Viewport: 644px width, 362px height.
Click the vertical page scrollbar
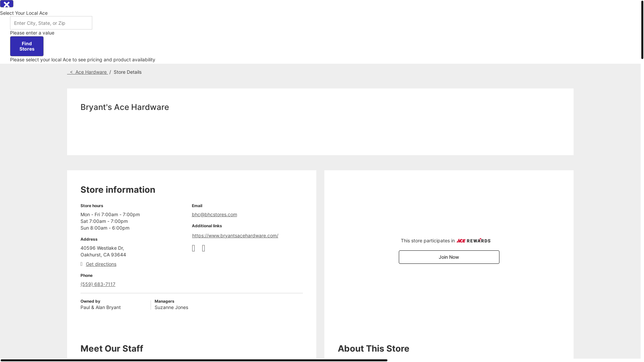click(642, 29)
